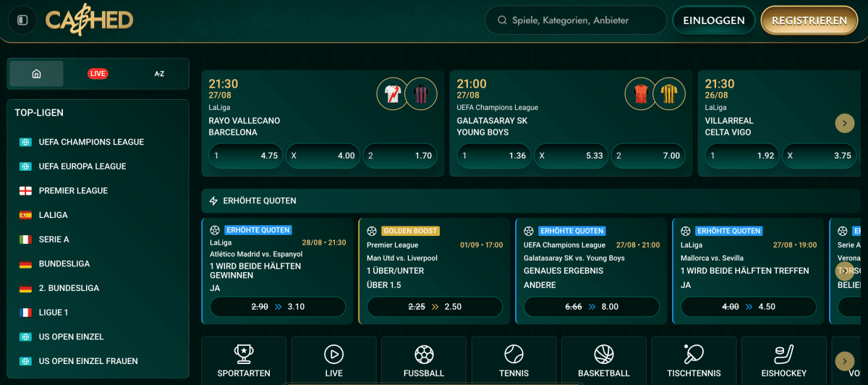
Task: Click the US Open Einzel globe icon
Action: 25,337
